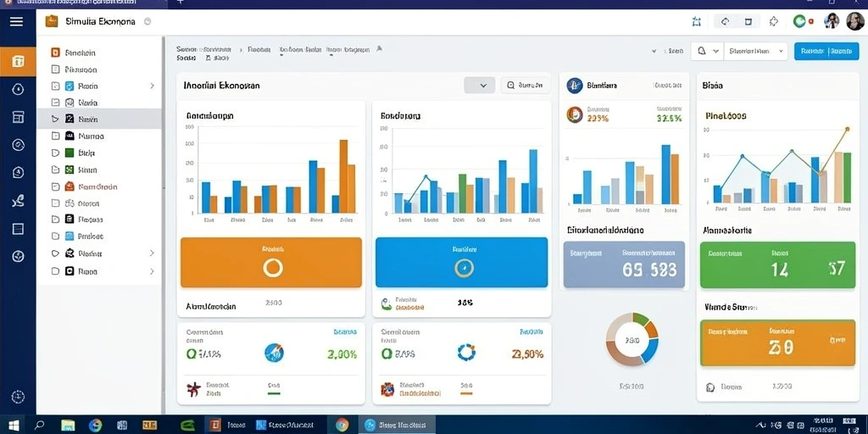Click the blue crop-frame icon in the header toolbar
This screenshot has height=434, width=868.
697,21
